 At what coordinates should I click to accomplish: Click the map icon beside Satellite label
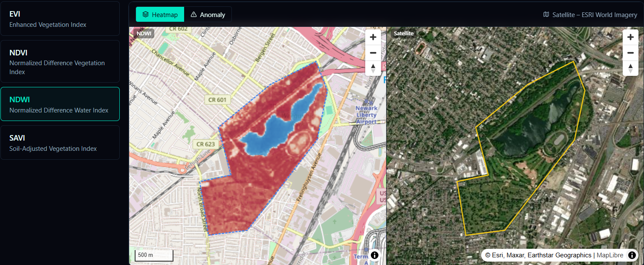click(x=546, y=14)
